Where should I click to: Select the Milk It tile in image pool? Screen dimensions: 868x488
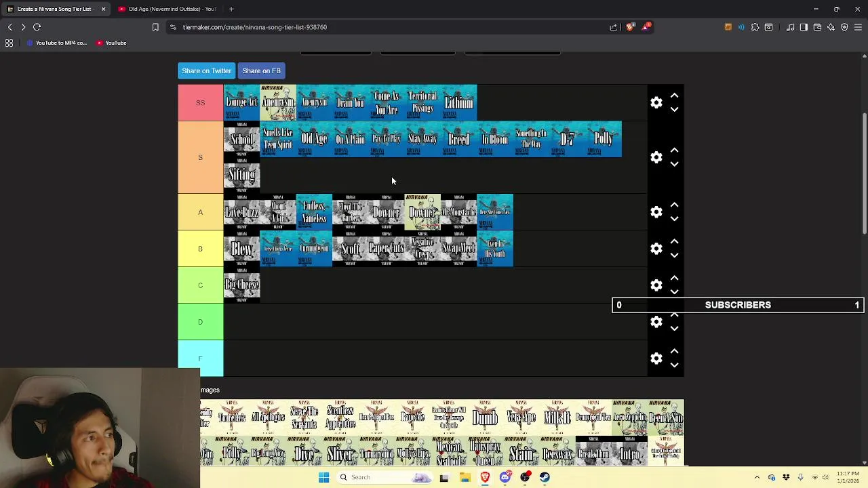tap(557, 417)
